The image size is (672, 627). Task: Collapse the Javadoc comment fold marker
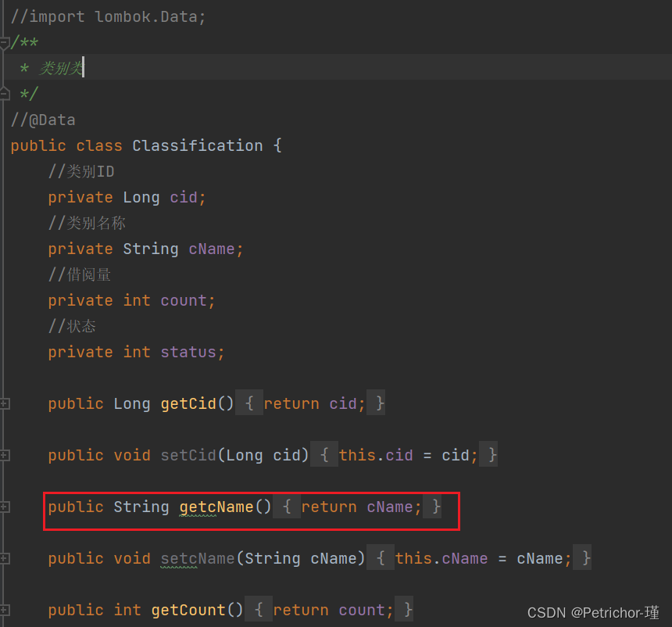click(x=4, y=43)
